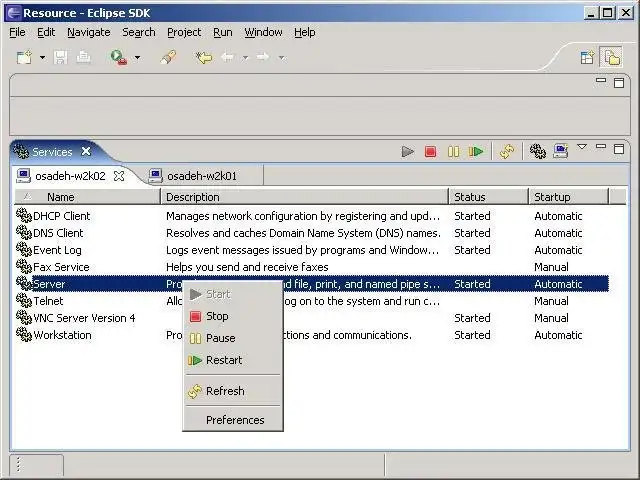Sort by the Status column header
Viewport: 640px width, 480px height.
point(489,197)
